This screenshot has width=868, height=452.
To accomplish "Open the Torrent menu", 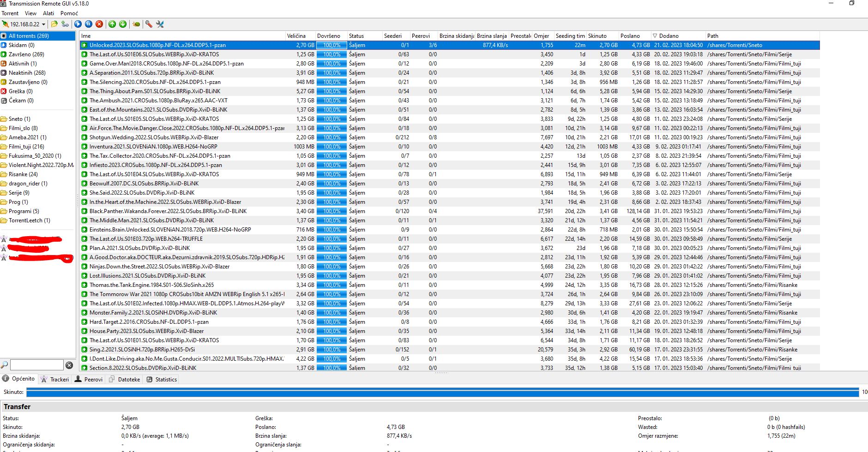I will pyautogui.click(x=10, y=13).
